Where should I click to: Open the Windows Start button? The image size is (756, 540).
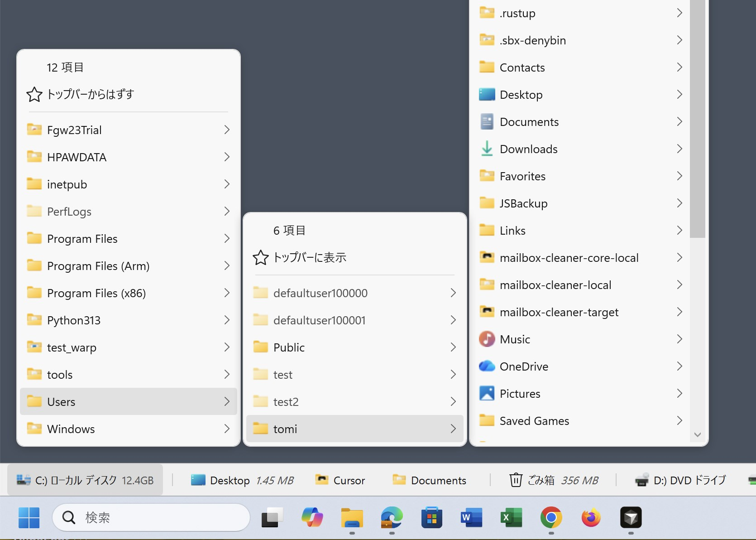pyautogui.click(x=29, y=517)
